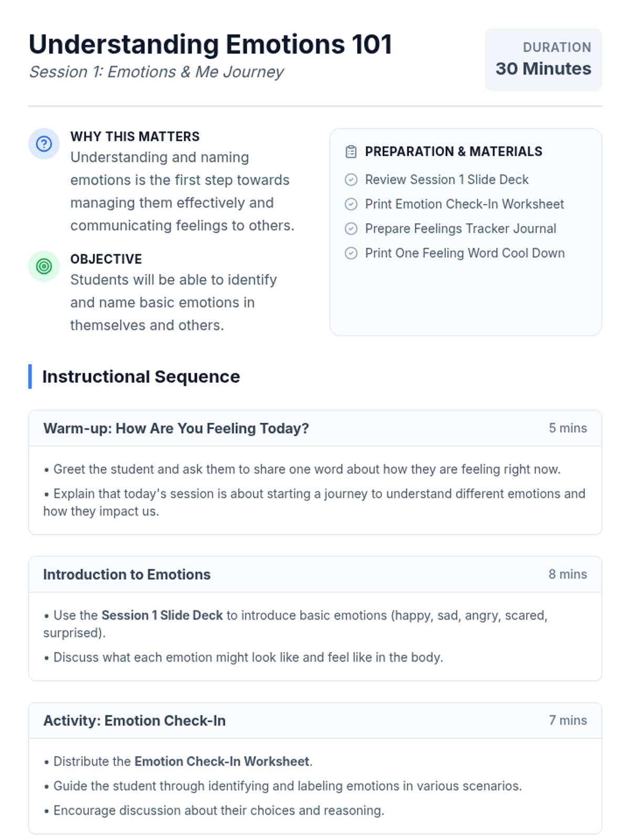The width and height of the screenshot is (630, 840).
Task: Check the Review Session 1 Slide Deck circle
Action: click(x=351, y=180)
